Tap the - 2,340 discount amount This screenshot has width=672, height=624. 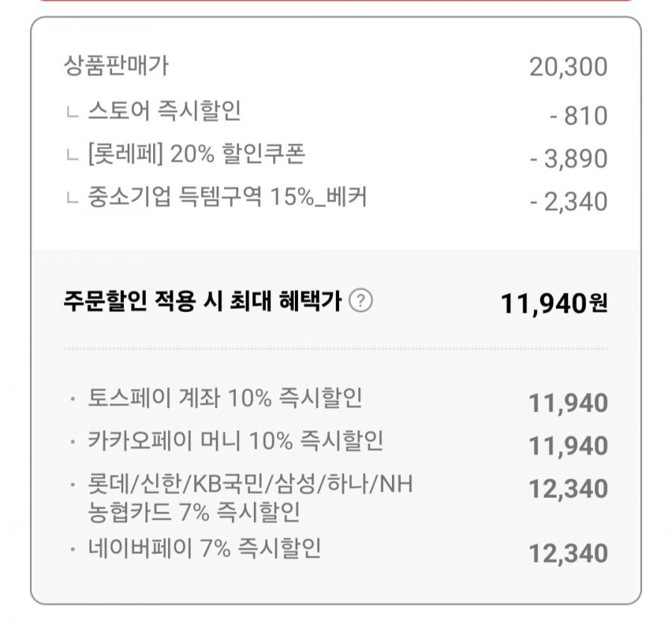569,202
